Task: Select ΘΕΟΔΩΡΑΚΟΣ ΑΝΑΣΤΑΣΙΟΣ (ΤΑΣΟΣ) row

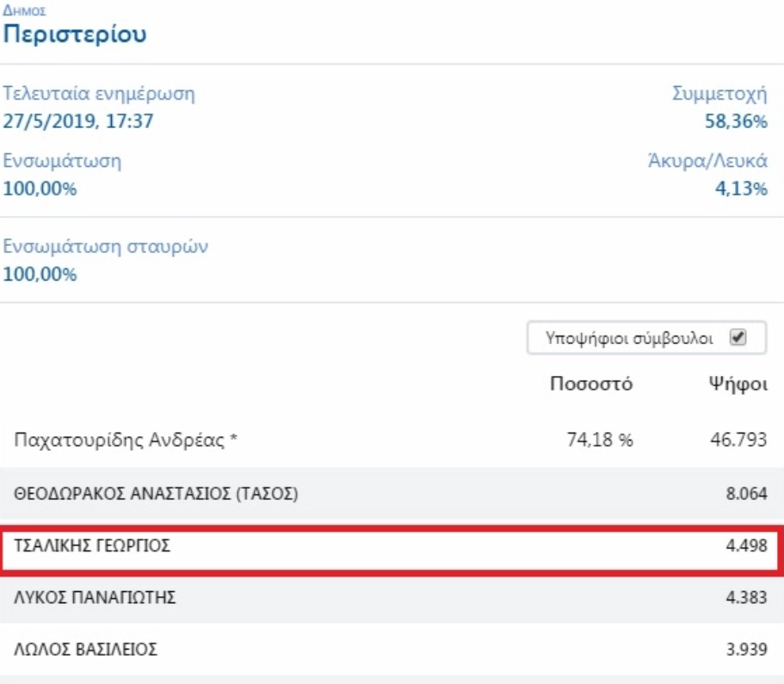Action: coord(156,493)
